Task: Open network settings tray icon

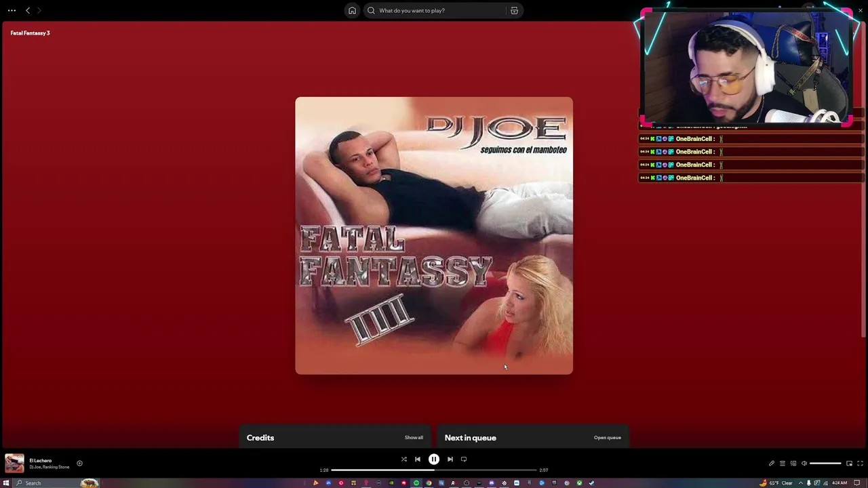Action: (825, 483)
